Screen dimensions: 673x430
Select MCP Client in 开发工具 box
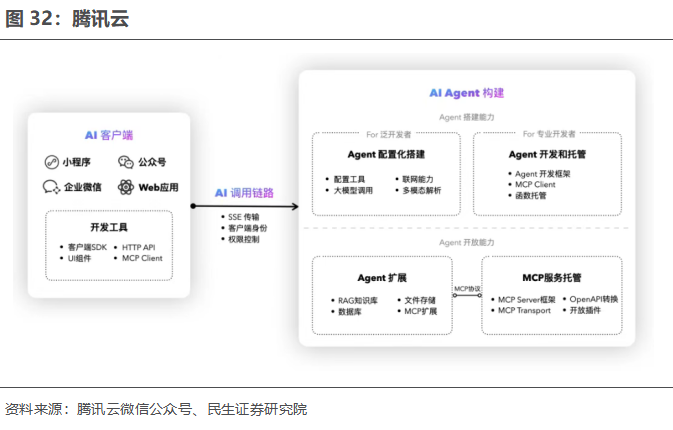click(x=142, y=258)
